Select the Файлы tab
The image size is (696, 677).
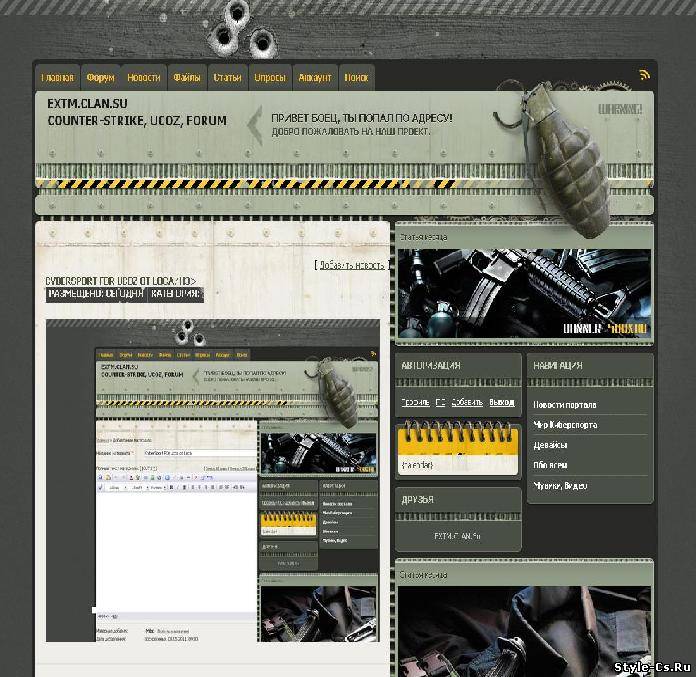point(186,77)
